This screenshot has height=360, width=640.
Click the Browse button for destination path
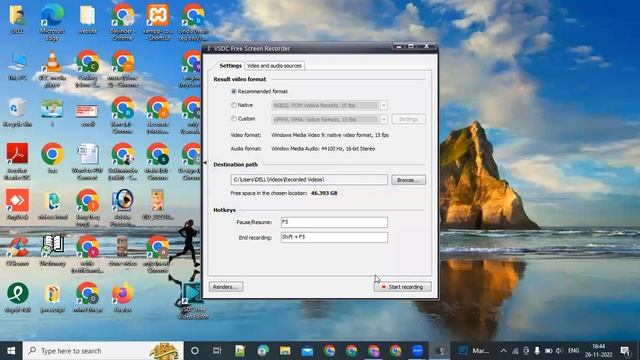pos(408,180)
